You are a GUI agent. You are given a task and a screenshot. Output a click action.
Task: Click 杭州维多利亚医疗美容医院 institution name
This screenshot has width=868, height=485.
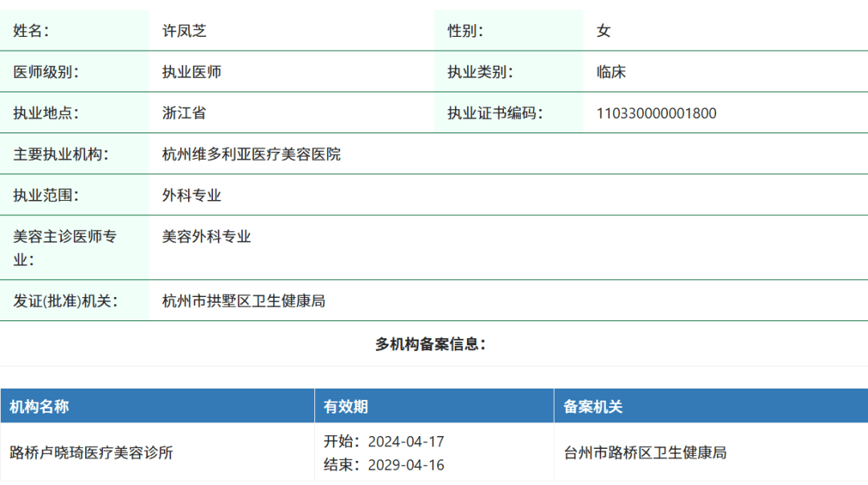click(251, 154)
